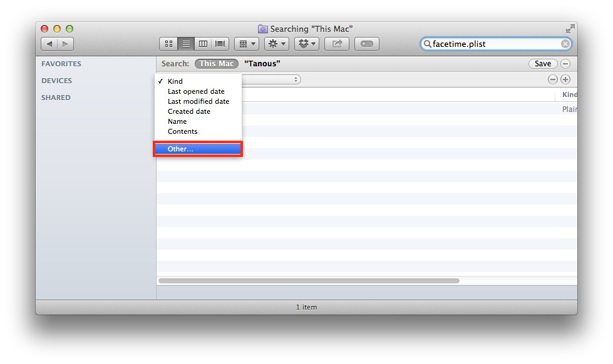This screenshot has height=364, width=613.
Task: Switch to Cover Flow view
Action: 220,44
